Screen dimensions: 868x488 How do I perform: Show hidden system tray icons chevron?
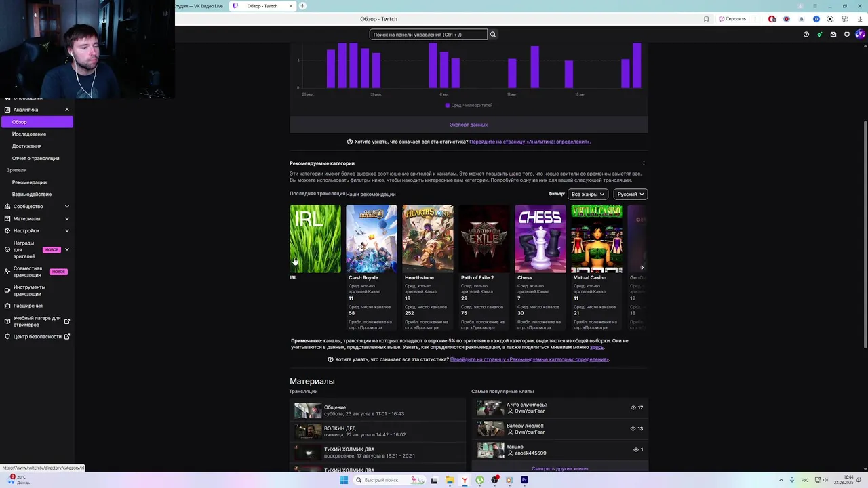tap(780, 480)
